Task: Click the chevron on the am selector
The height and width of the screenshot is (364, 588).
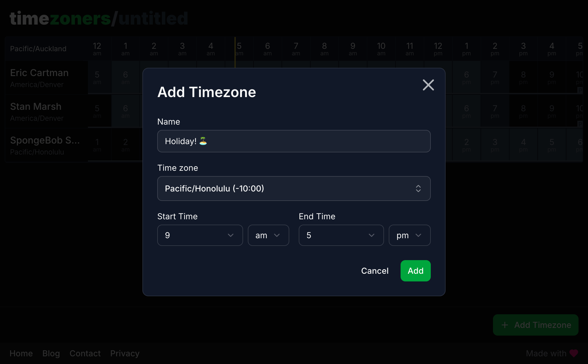Action: [277, 235]
